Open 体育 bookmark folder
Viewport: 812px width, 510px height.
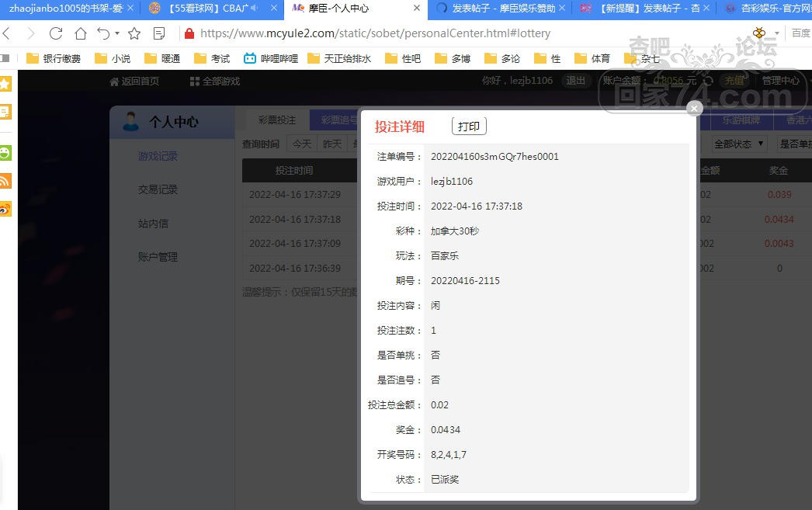[x=592, y=58]
